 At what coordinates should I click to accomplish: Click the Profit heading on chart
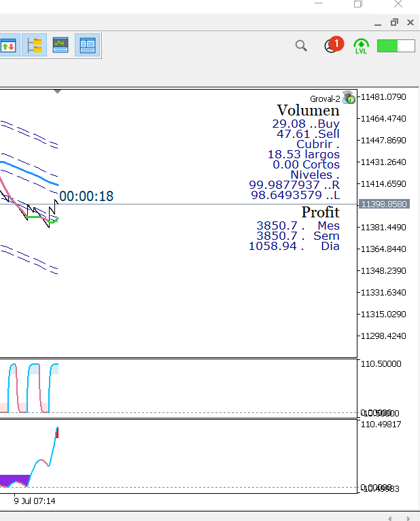[x=321, y=213]
